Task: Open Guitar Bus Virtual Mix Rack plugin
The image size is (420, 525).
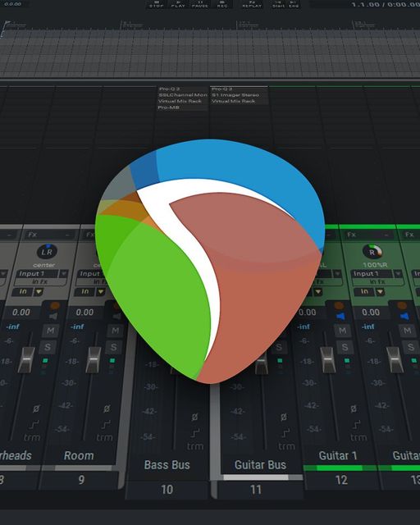Action: point(234,101)
